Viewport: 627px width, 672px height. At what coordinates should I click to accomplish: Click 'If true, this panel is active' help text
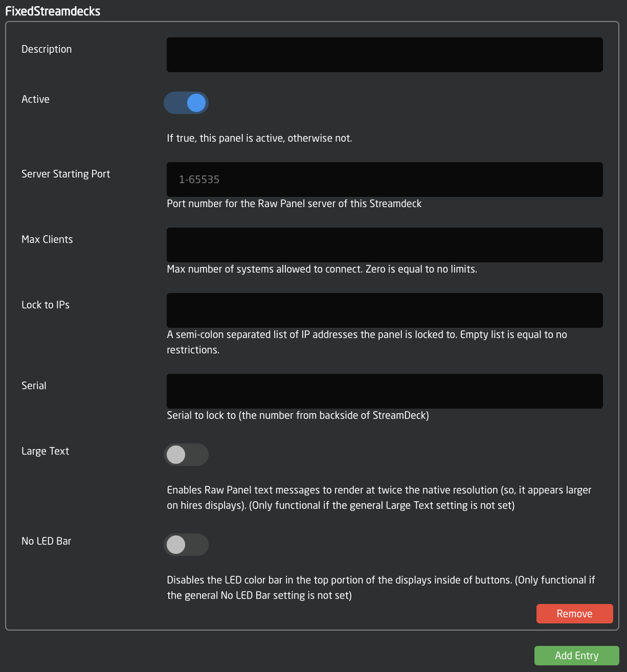click(x=259, y=138)
